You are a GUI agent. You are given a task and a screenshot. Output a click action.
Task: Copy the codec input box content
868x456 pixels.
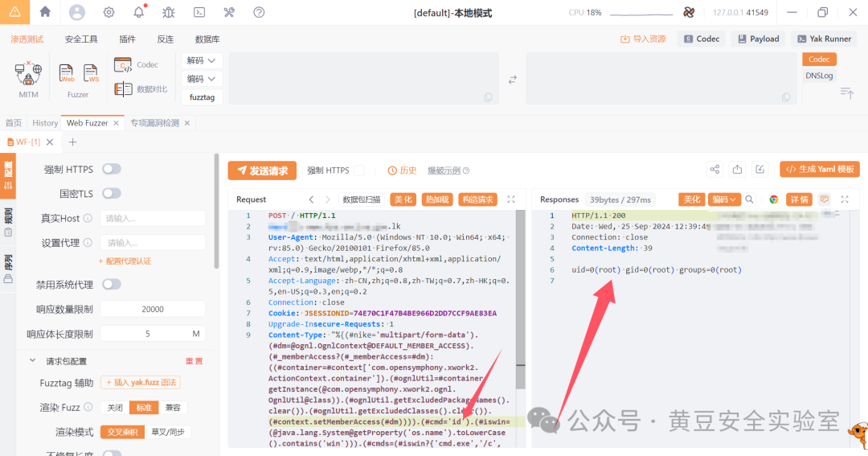(x=489, y=97)
